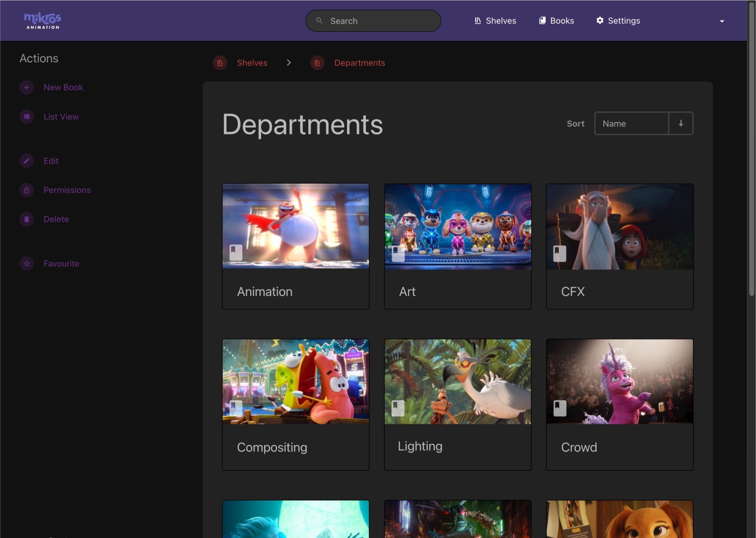756x538 pixels.
Task: Go to Shelves breadcrumb link
Action: (252, 63)
